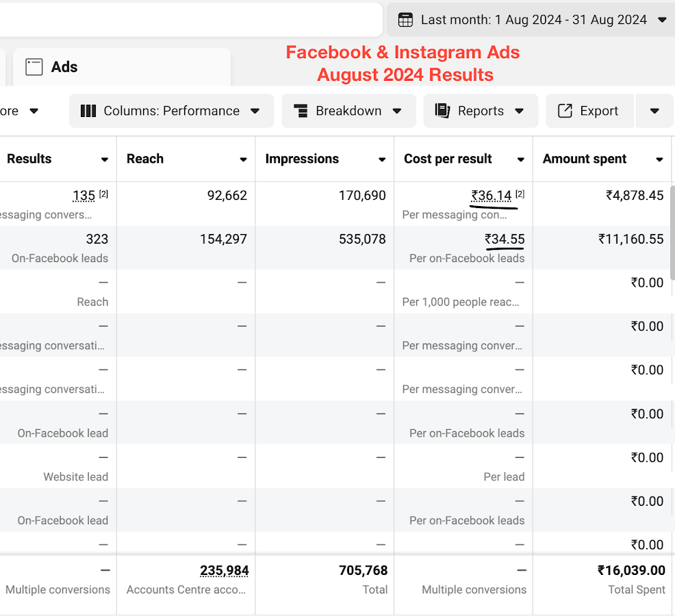675x616 pixels.
Task: Click the ₹36.14 cost per result value
Action: 491,196
